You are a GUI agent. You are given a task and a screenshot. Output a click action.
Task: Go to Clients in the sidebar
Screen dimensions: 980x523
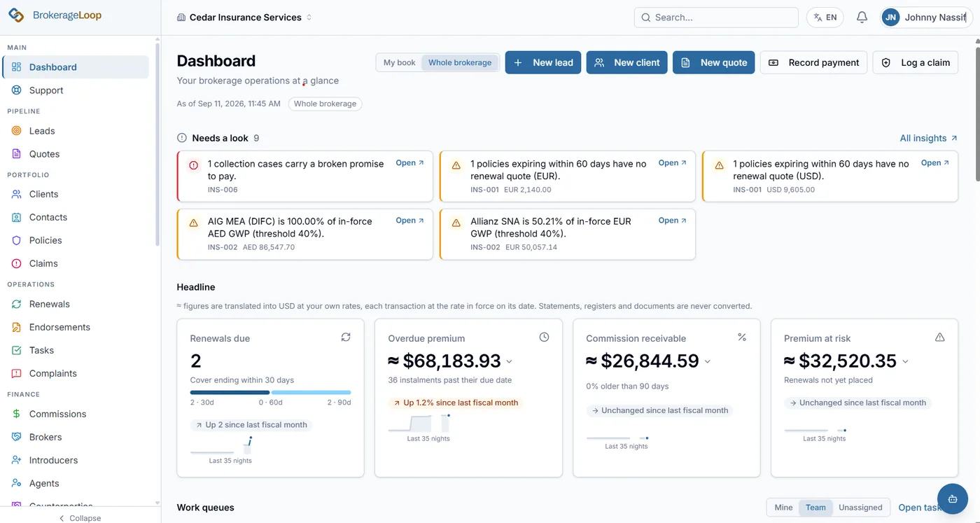[76, 194]
